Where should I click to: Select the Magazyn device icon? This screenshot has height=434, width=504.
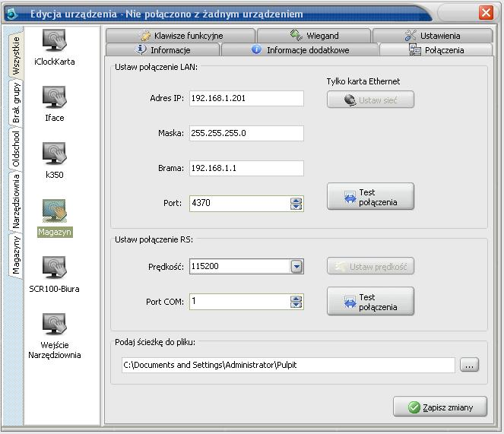pyautogui.click(x=55, y=217)
